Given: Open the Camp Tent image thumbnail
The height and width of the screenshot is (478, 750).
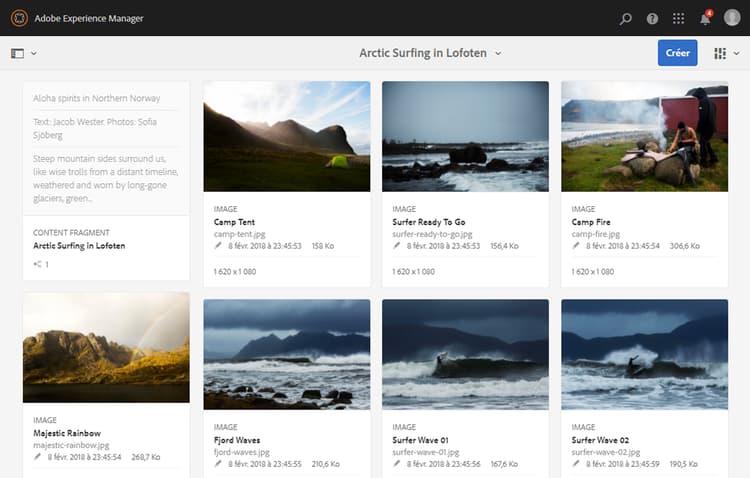Looking at the screenshot, I should (x=287, y=136).
